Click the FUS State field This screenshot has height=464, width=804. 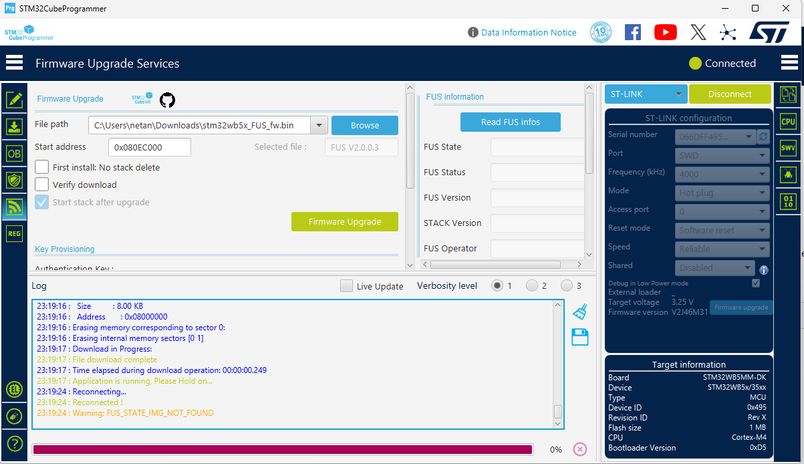[x=537, y=147]
